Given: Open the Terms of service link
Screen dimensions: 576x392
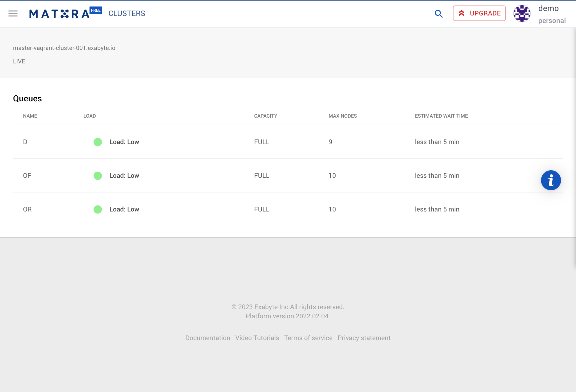Looking at the screenshot, I should click(308, 338).
